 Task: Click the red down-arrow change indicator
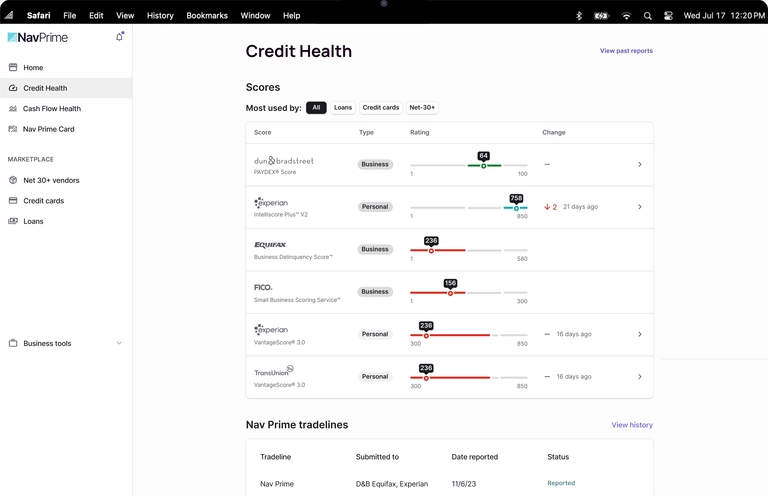tap(550, 207)
